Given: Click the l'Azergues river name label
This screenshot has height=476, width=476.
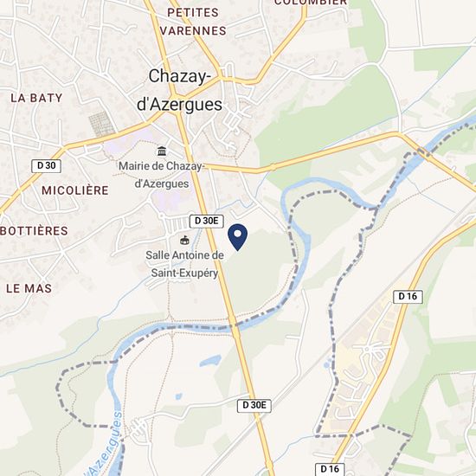Looking at the screenshot, I should click(x=104, y=444).
